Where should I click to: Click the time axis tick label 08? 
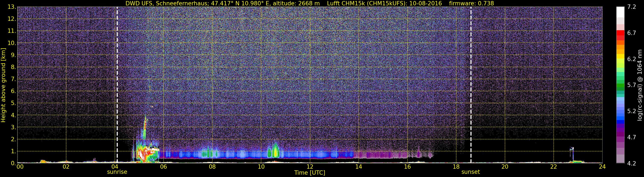coord(212,167)
